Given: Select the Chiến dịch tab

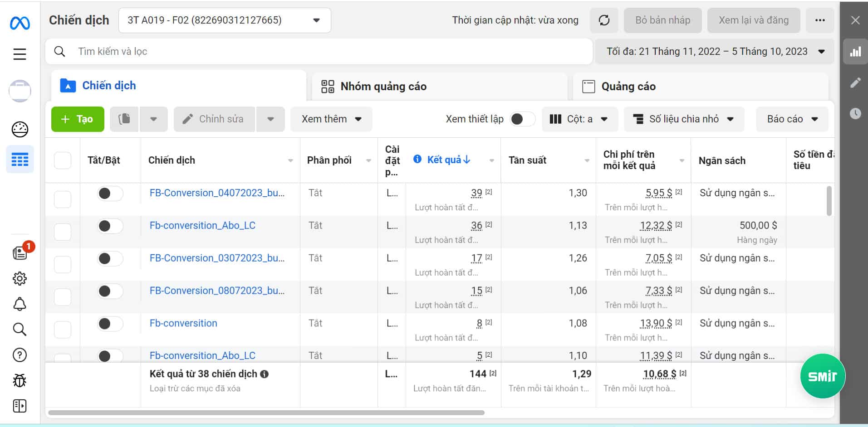Looking at the screenshot, I should [179, 86].
